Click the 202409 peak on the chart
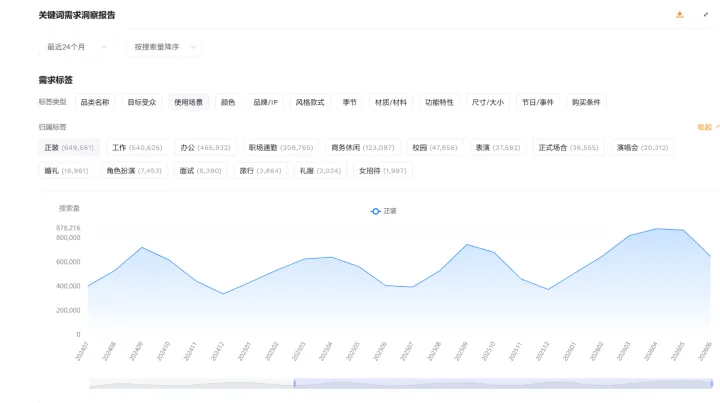This screenshot has width=720, height=403. [142, 247]
